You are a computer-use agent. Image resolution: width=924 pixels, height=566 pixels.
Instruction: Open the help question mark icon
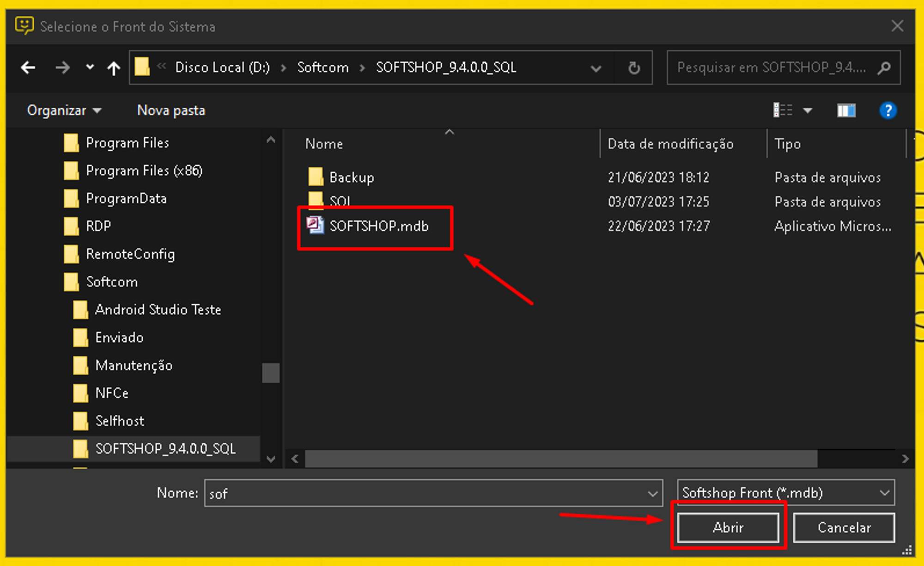click(x=887, y=110)
